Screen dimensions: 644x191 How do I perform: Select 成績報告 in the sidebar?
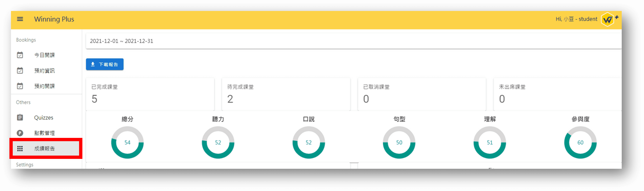(46, 149)
